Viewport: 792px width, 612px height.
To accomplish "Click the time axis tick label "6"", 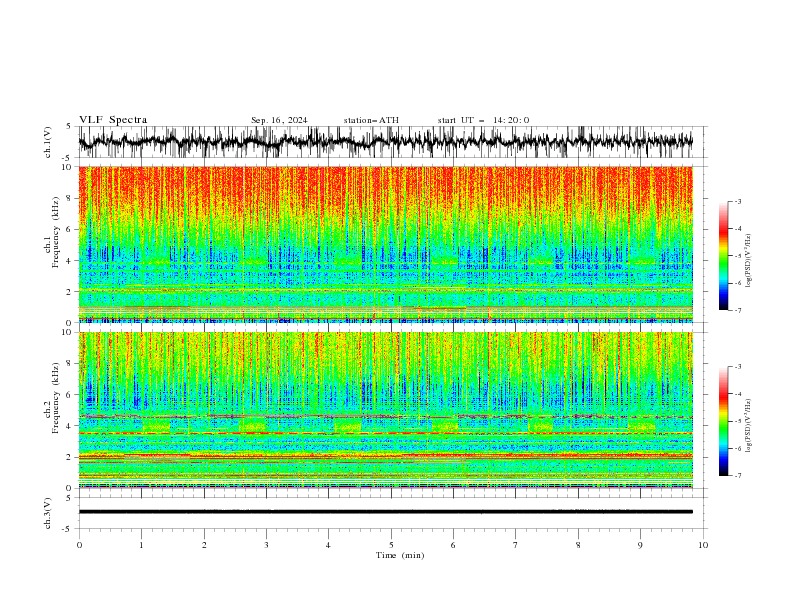I will point(453,545).
